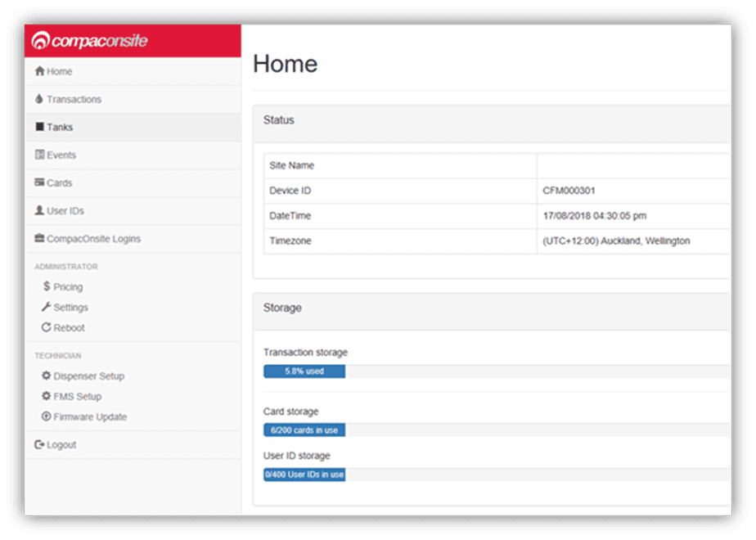Open FMS Setup link

(77, 397)
